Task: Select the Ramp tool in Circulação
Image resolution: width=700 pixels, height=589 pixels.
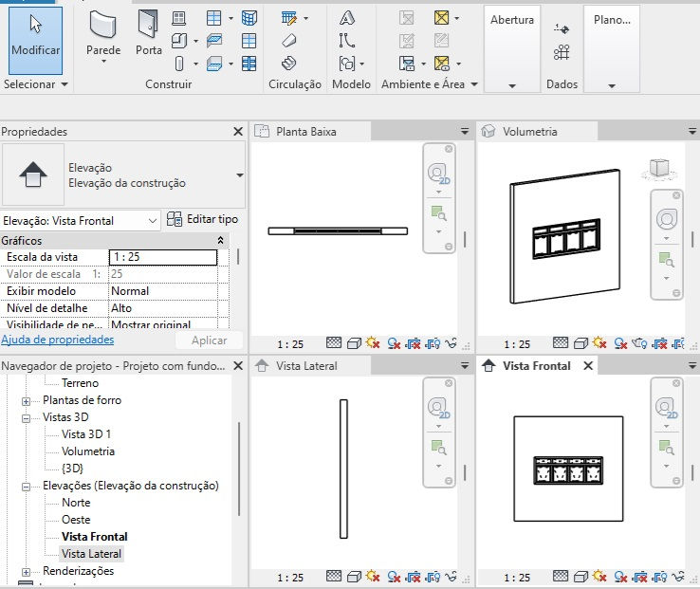Action: coord(289,41)
